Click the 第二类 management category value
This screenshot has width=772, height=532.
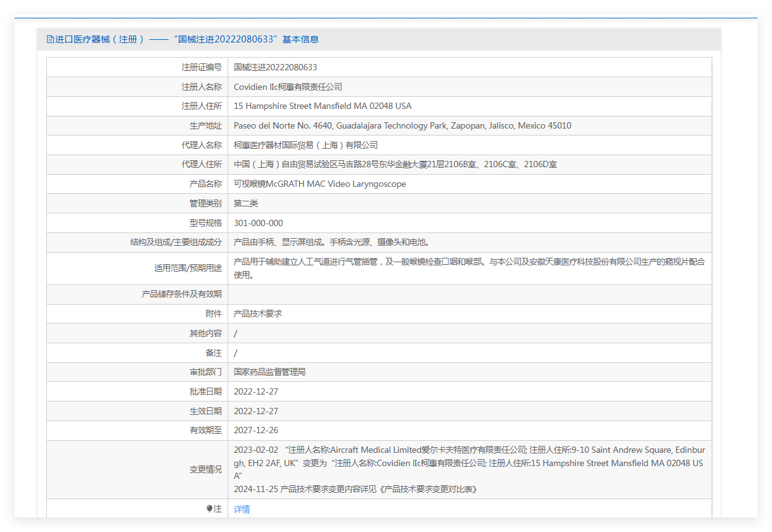coord(246,203)
